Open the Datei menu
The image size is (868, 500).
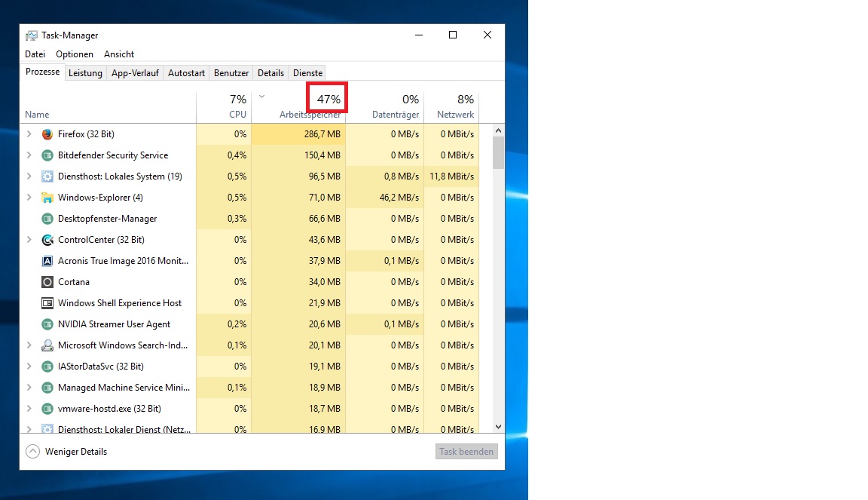point(35,54)
